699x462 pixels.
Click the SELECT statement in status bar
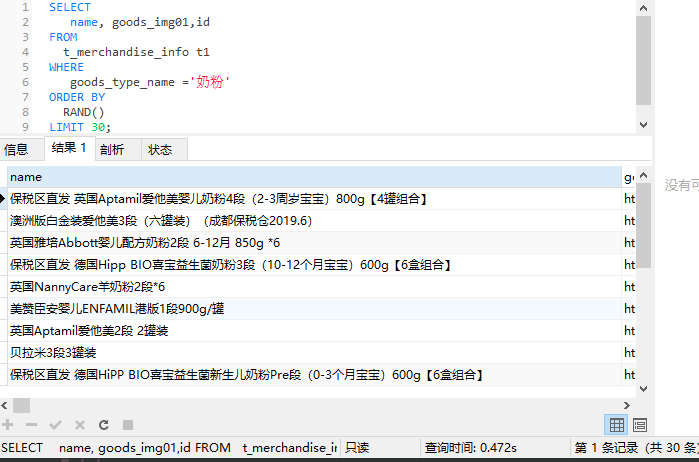169,447
